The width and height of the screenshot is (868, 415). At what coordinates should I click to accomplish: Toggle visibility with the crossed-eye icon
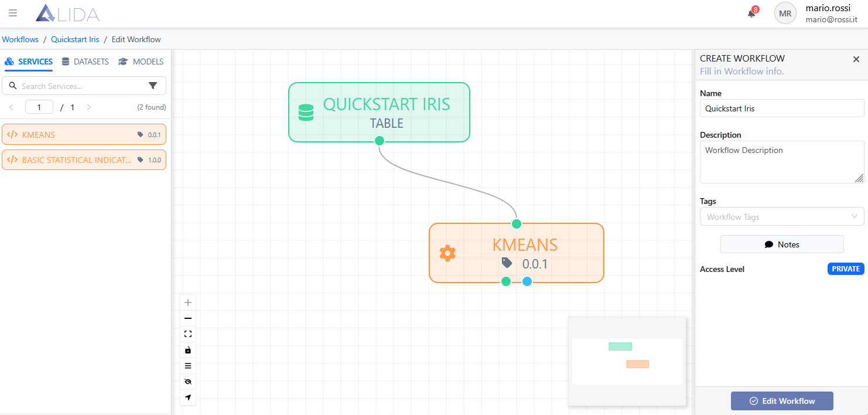[188, 382]
